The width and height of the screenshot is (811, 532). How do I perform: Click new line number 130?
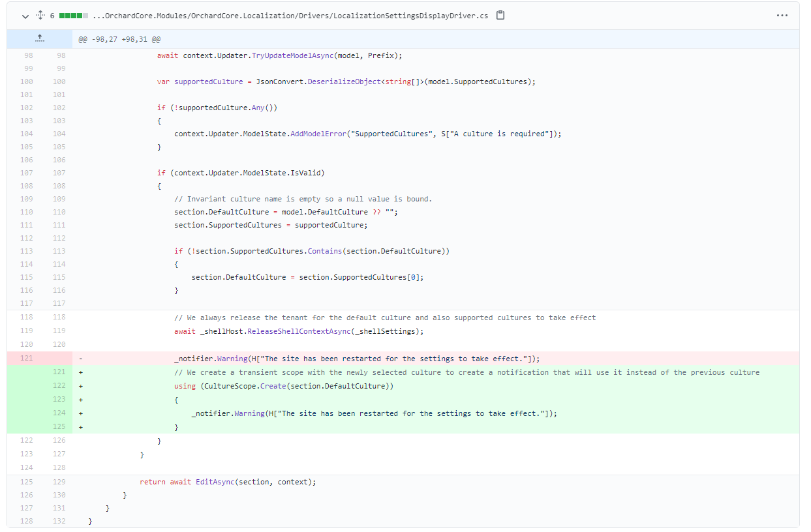pos(59,495)
